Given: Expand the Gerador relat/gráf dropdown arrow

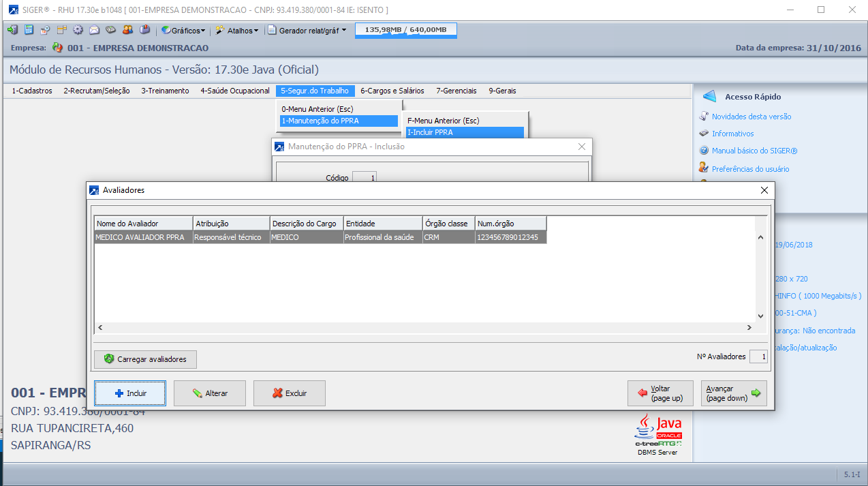Looking at the screenshot, I should 344,30.
